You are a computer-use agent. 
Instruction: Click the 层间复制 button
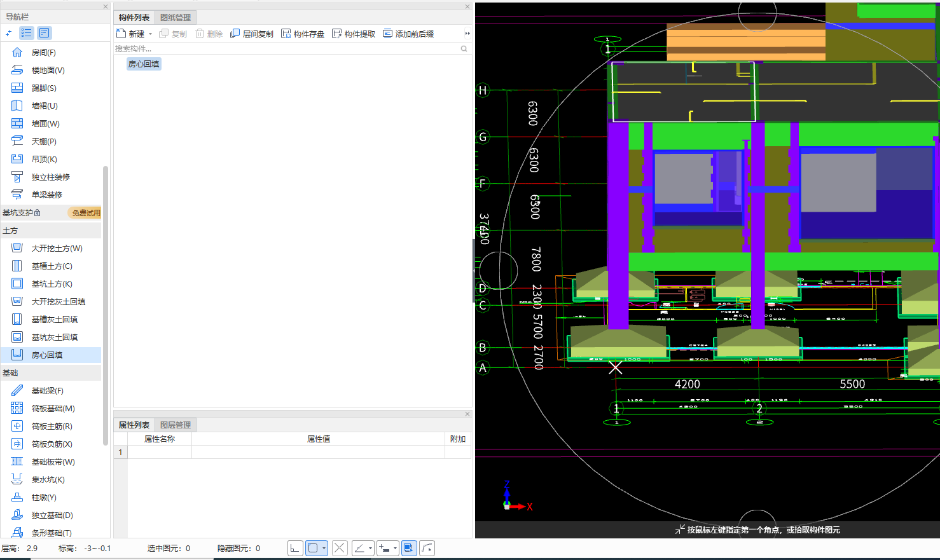click(252, 34)
